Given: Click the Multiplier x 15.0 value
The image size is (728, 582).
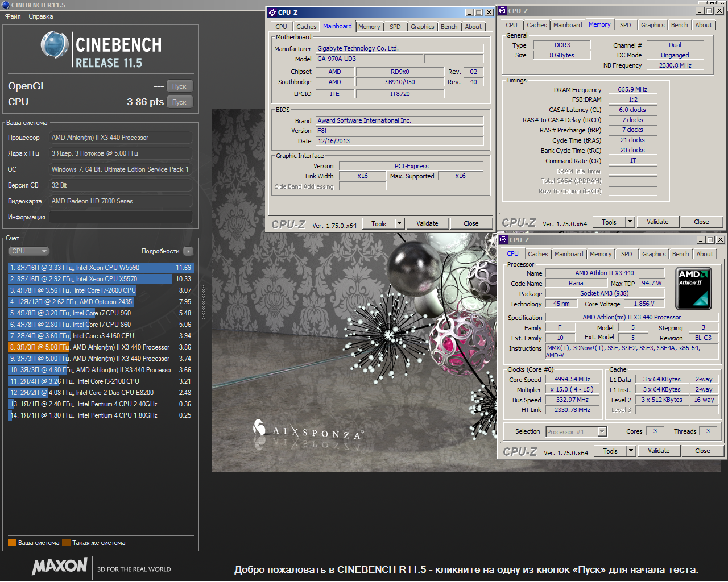Looking at the screenshot, I should point(572,389).
